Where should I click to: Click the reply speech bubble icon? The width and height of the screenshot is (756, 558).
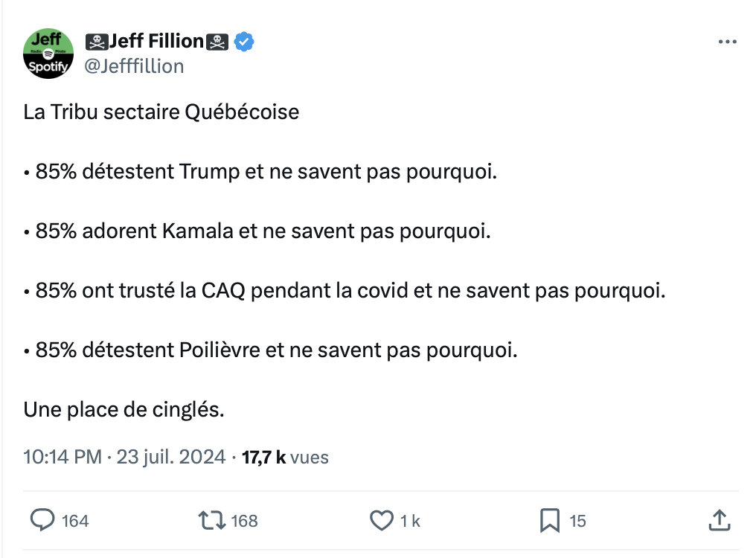(42, 520)
